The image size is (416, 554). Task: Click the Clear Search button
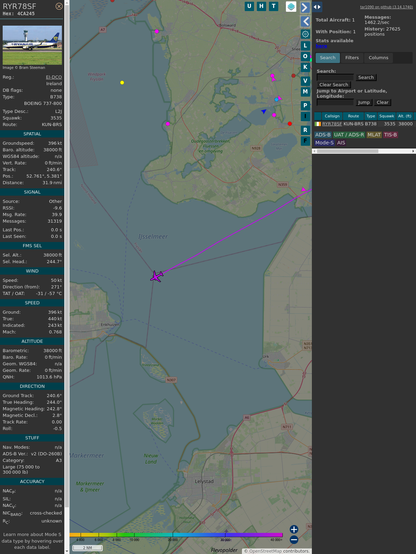click(x=334, y=85)
